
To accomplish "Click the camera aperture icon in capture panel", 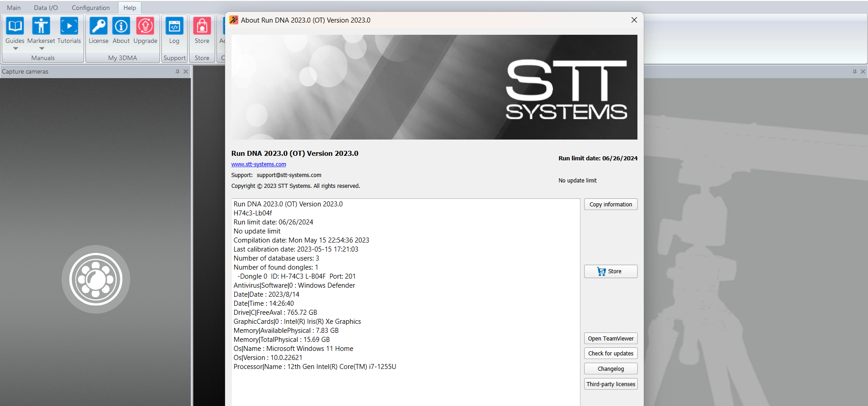I will [x=96, y=280].
